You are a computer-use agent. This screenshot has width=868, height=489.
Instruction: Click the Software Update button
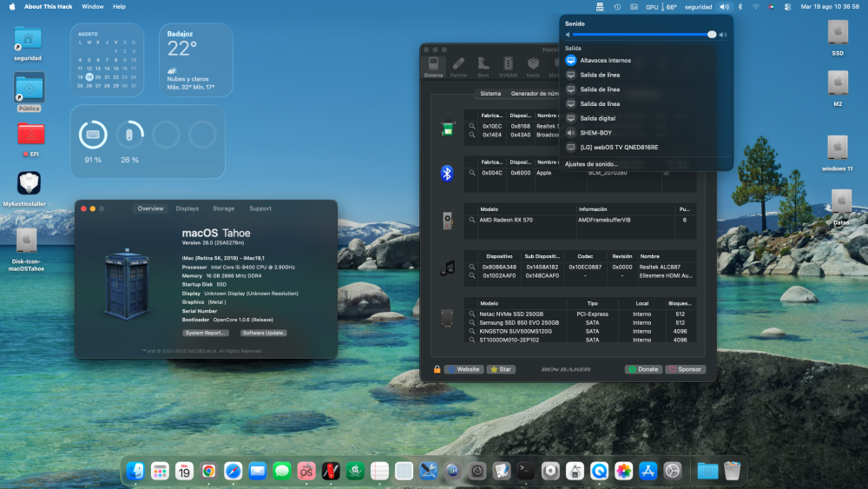264,333
